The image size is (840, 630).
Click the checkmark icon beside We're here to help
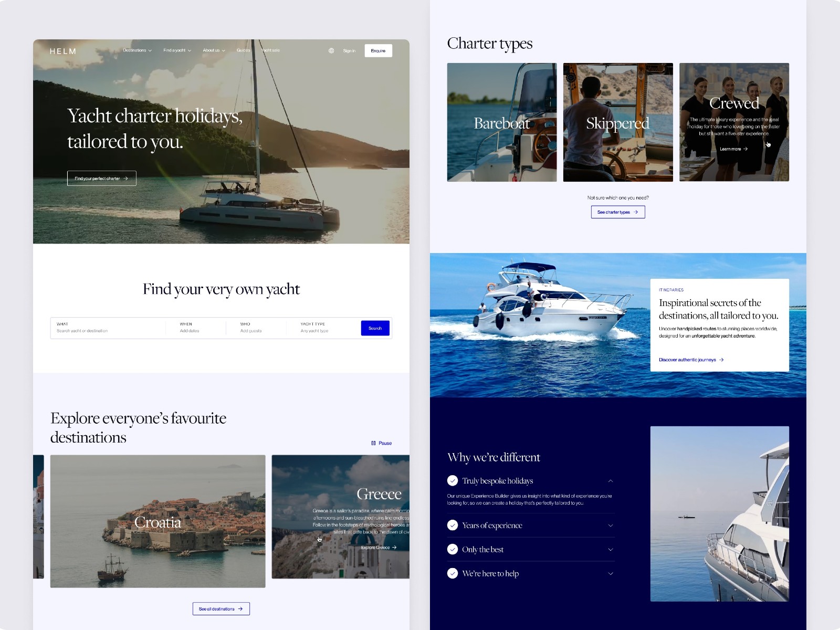tap(453, 573)
